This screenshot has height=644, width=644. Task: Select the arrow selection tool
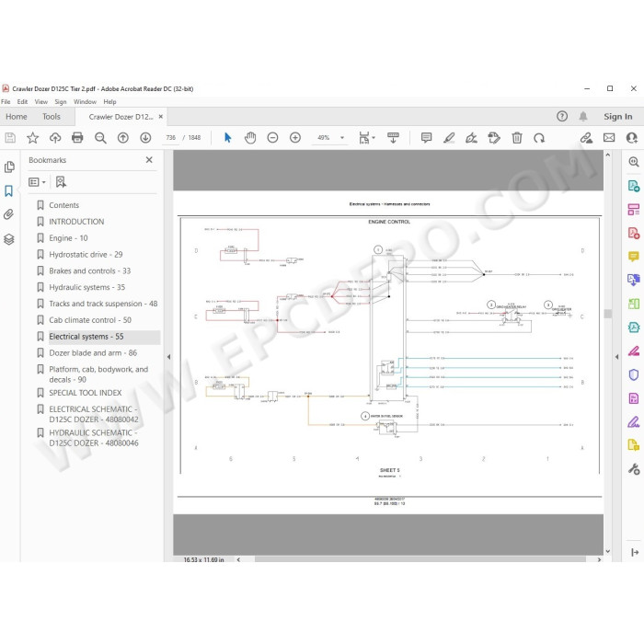(228, 138)
